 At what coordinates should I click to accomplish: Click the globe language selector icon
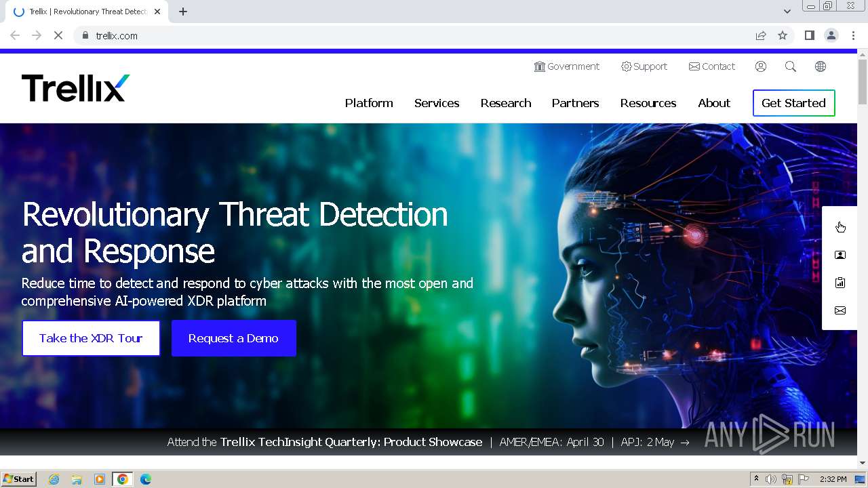[x=821, y=66]
